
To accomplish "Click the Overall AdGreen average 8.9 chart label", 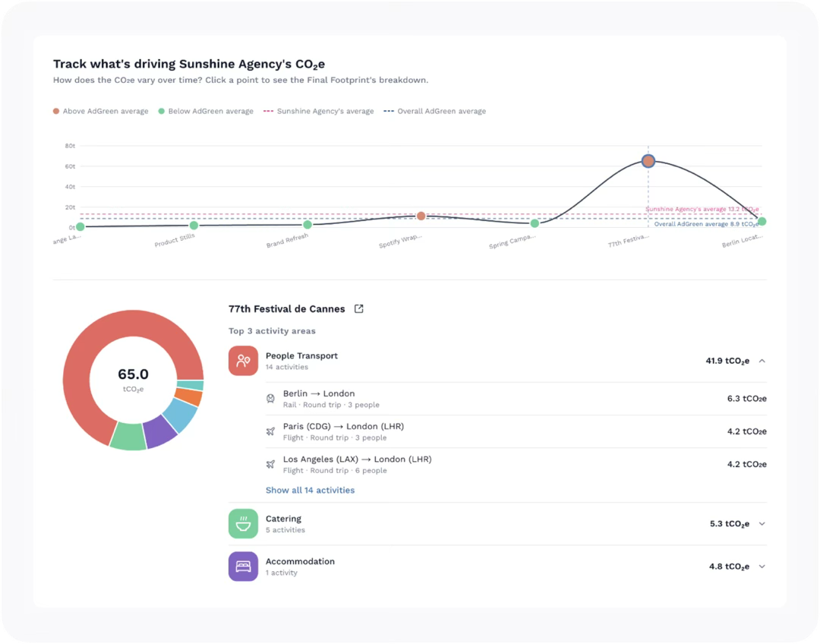I will (x=707, y=224).
